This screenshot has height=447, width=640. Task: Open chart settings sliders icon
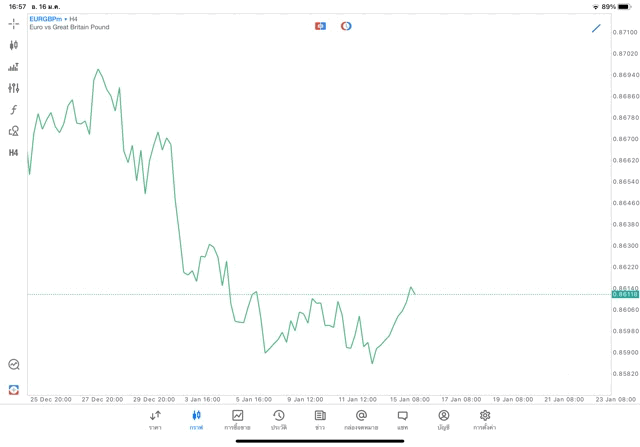pos(13,88)
